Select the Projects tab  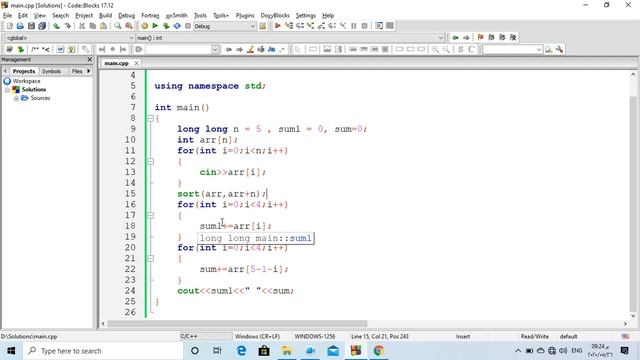[x=24, y=71]
